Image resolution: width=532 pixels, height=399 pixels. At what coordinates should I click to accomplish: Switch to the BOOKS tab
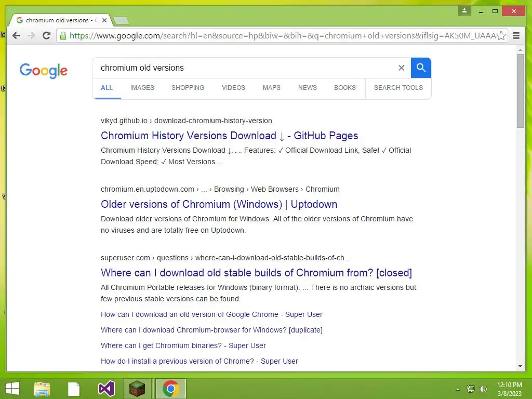tap(345, 88)
